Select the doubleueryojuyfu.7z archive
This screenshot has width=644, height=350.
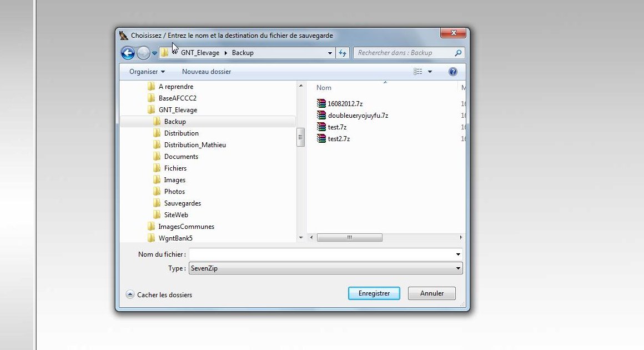(358, 116)
